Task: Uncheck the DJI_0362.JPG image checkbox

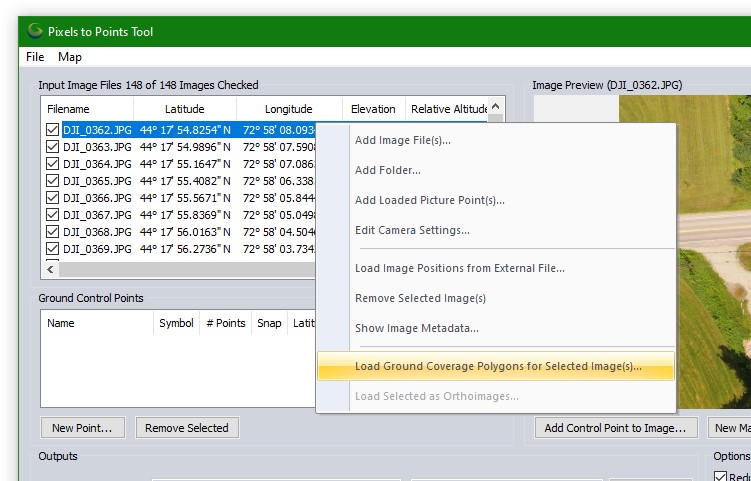Action: pyautogui.click(x=52, y=130)
